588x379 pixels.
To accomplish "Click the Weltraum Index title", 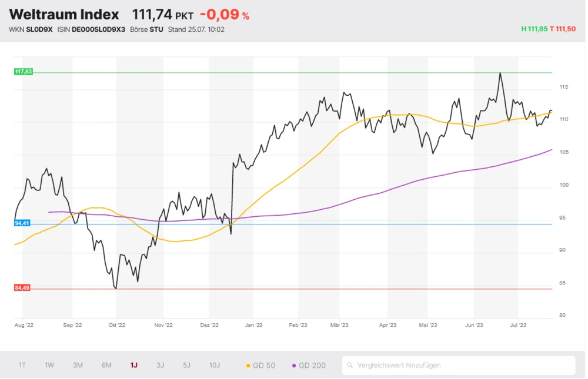I will point(64,15).
